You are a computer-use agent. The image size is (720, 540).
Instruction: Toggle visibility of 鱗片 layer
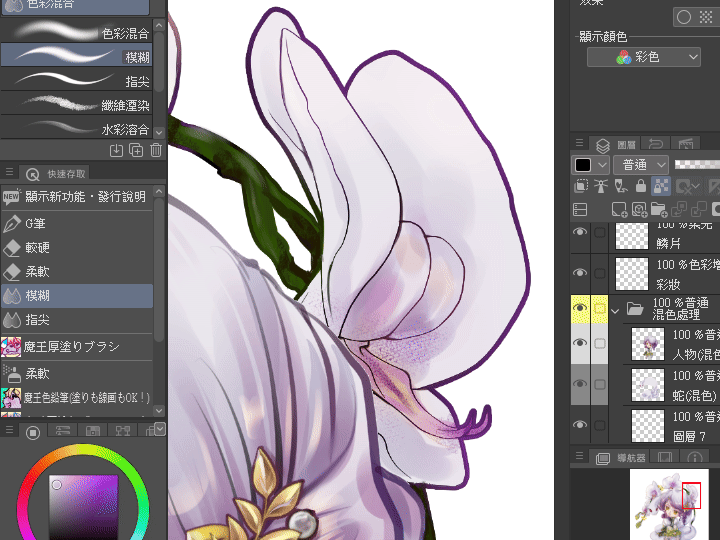[x=580, y=232]
